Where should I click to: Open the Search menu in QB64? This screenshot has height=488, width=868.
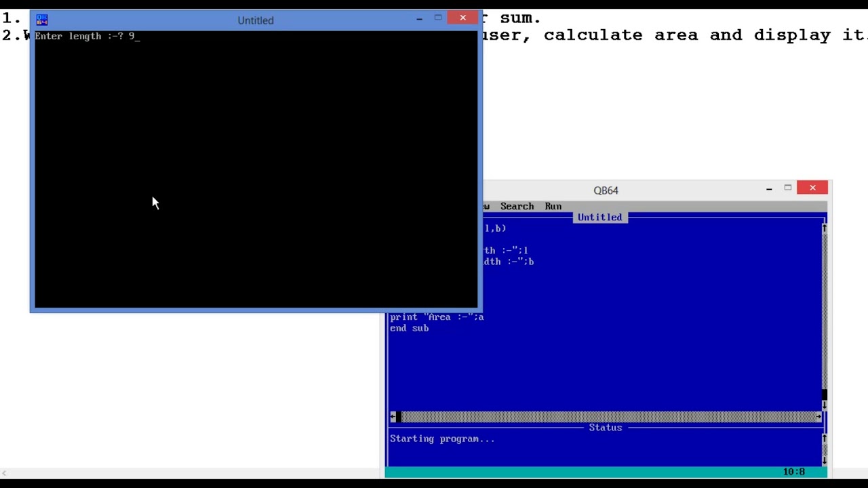517,206
